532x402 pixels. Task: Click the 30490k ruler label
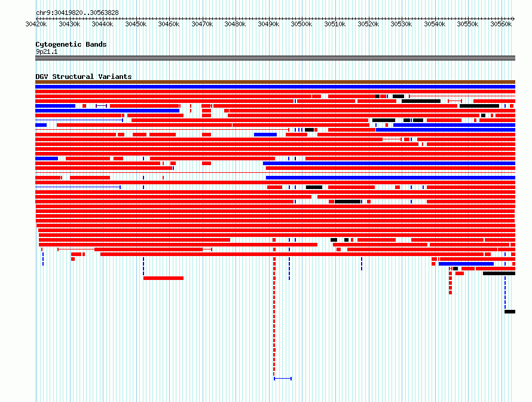coord(268,24)
